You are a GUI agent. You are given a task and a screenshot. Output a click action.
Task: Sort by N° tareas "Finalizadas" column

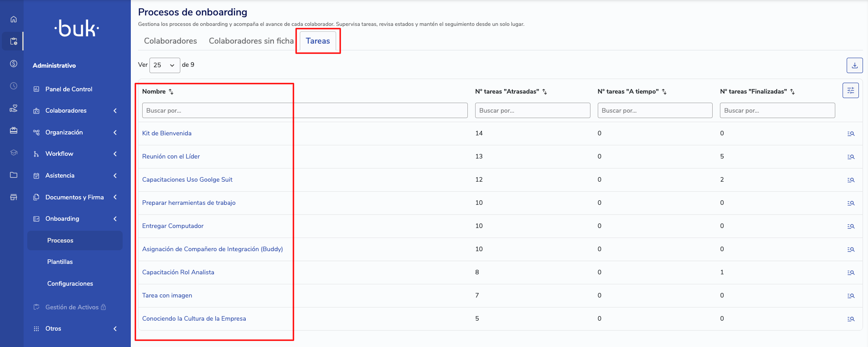pos(792,92)
